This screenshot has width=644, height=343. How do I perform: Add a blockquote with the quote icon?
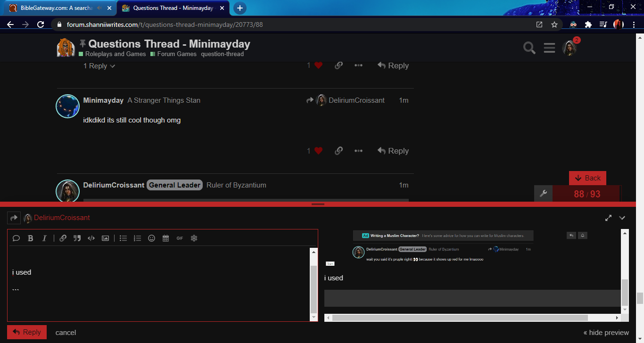pos(77,238)
